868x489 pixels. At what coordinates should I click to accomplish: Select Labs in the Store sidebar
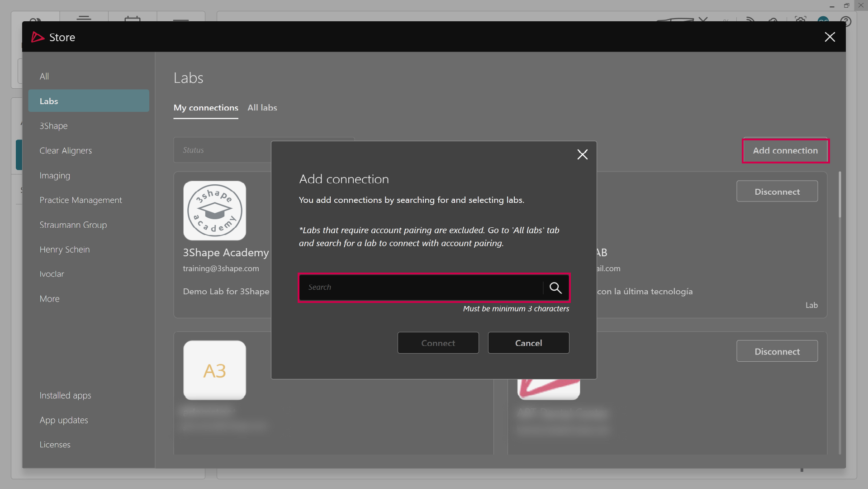coord(89,101)
